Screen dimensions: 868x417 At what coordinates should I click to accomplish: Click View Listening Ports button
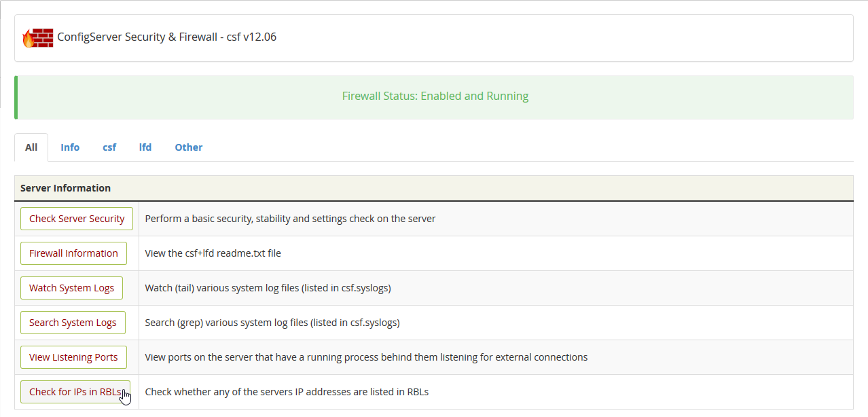click(73, 357)
